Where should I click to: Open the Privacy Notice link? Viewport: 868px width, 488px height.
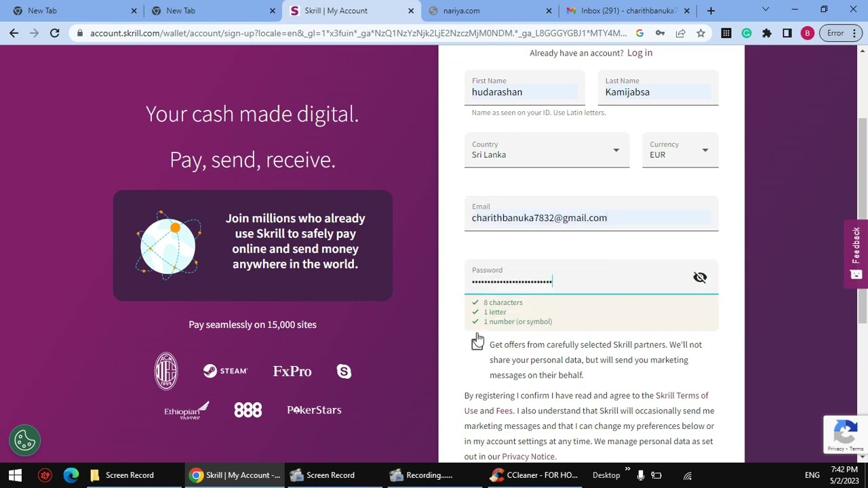tap(528, 457)
